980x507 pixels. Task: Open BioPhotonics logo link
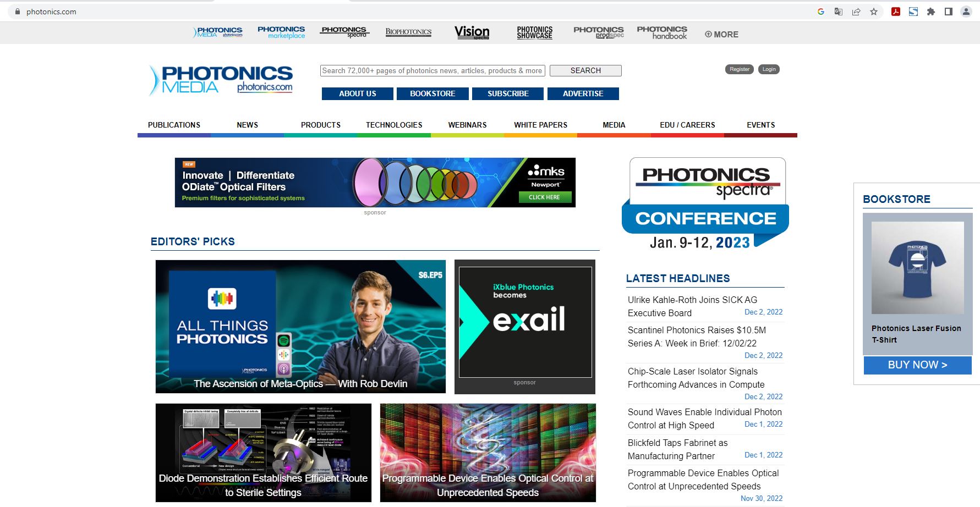pyautogui.click(x=408, y=32)
